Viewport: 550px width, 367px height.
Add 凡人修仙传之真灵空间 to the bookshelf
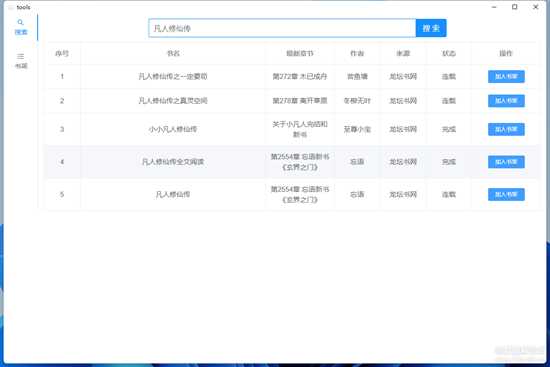pyautogui.click(x=506, y=101)
